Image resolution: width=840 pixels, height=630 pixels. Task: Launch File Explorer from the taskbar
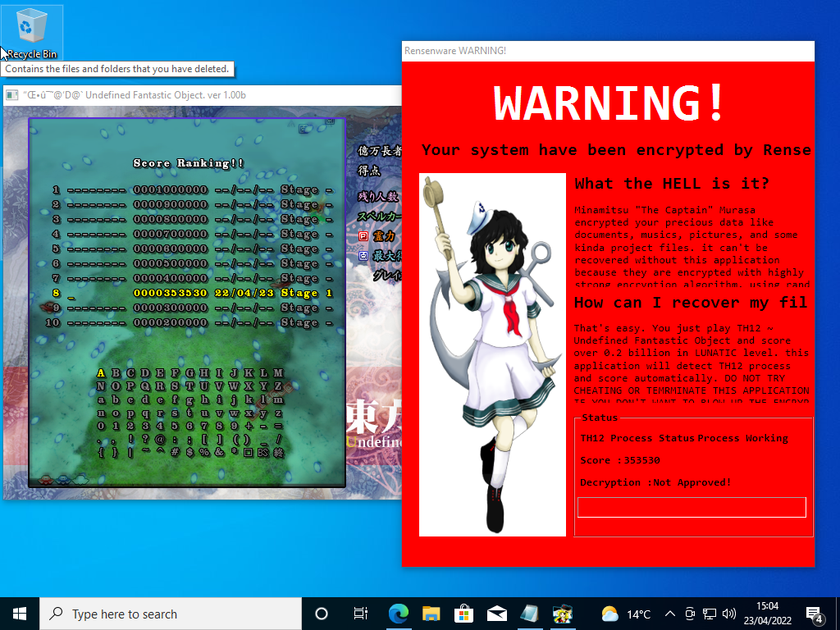(x=431, y=613)
